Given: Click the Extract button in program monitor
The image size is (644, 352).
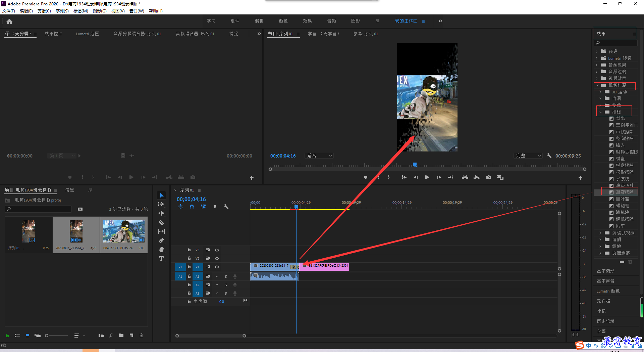Looking at the screenshot, I should [x=477, y=177].
